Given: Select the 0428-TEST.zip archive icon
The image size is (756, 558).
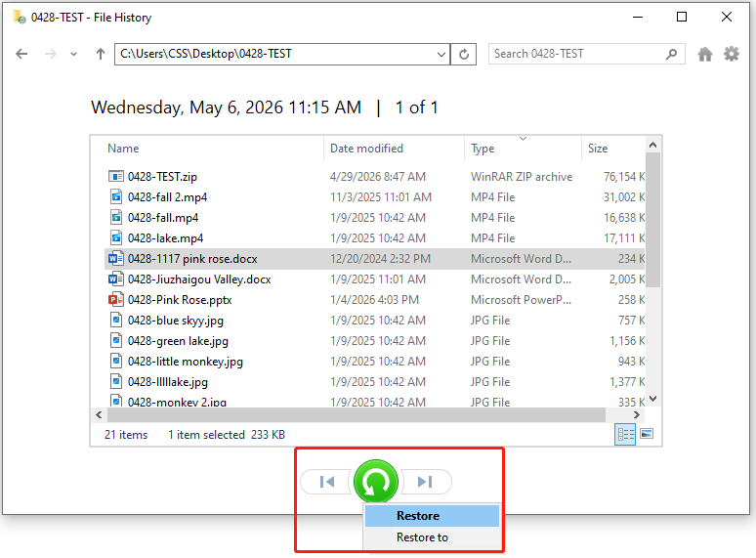Looking at the screenshot, I should pos(115,177).
